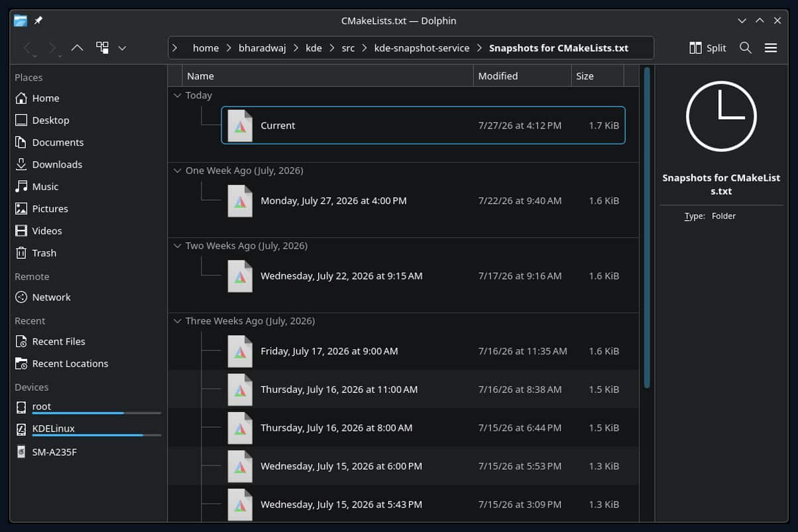Viewport: 798px width, 532px height.
Task: Select the Wednesday, July 22, 2026 9:15 AM snapshot
Action: click(423, 276)
